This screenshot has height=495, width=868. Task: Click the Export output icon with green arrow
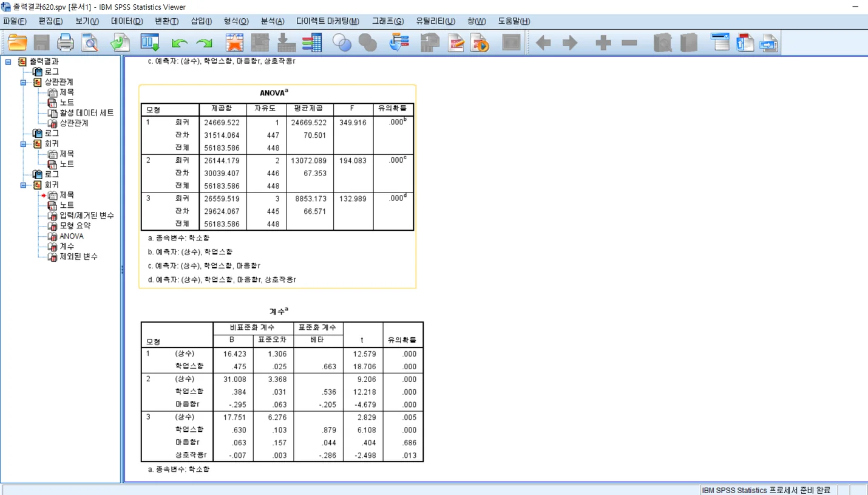click(120, 43)
